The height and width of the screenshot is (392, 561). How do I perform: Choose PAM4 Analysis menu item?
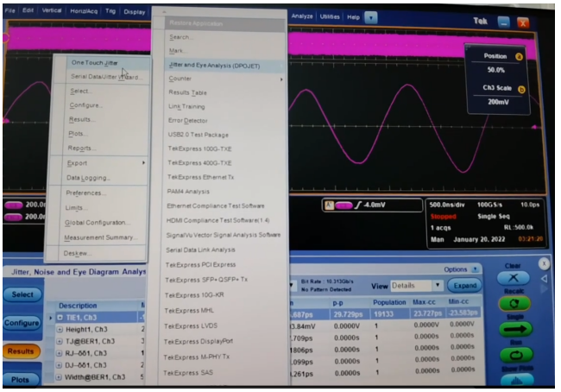[188, 192]
